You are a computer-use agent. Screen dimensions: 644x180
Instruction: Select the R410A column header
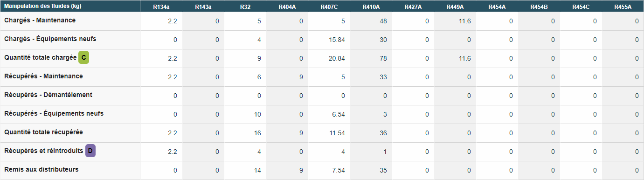click(371, 7)
